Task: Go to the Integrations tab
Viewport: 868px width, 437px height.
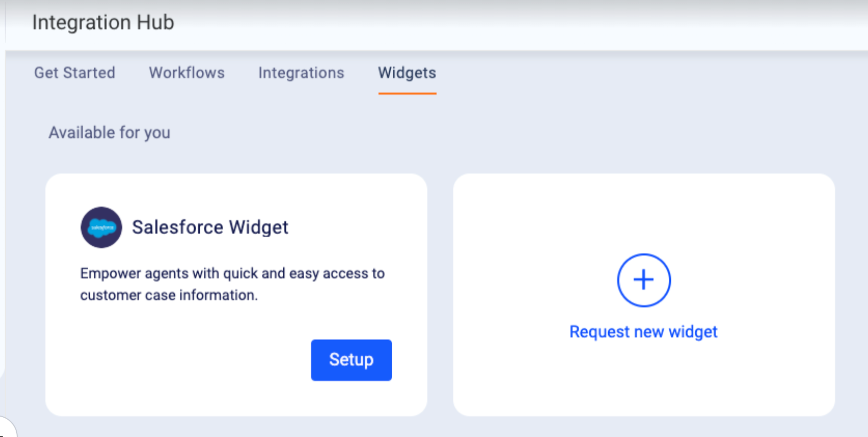Action: tap(301, 72)
